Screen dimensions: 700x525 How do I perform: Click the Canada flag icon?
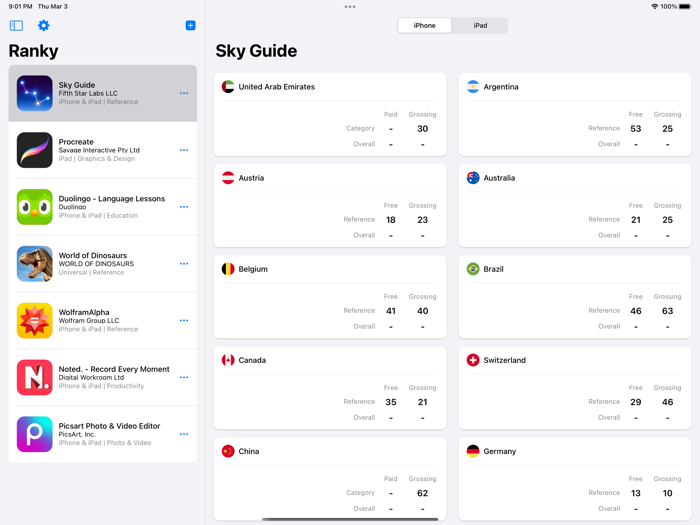228,360
